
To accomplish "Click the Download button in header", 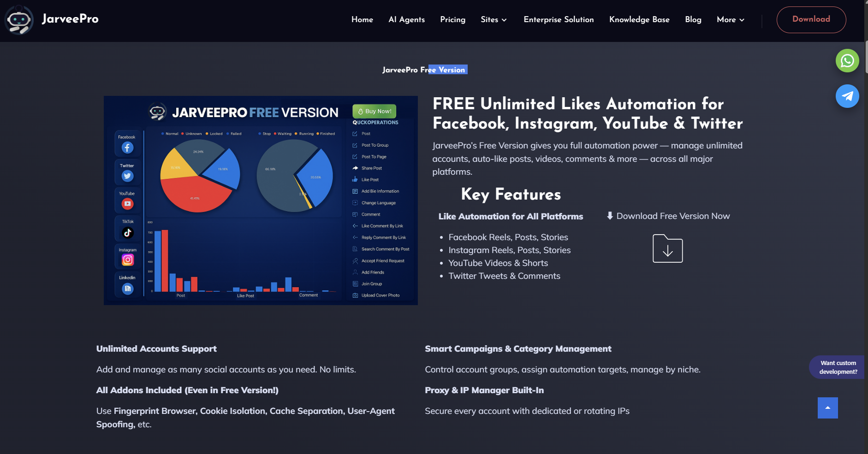I will (811, 19).
